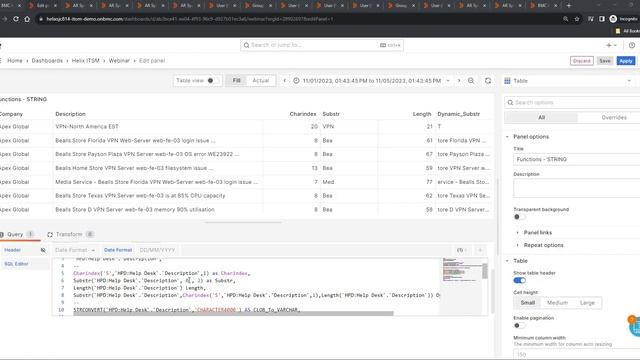Discard panel changes
This screenshot has height=360, width=640.
pyautogui.click(x=581, y=61)
